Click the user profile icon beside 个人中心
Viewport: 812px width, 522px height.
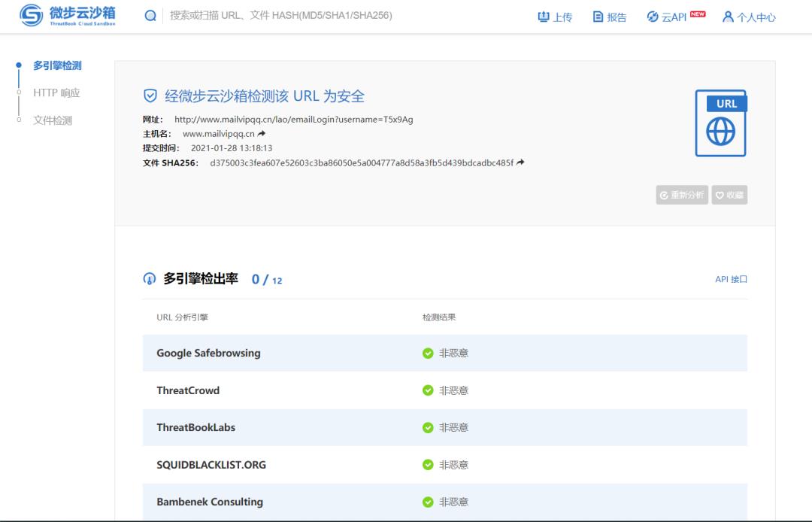[728, 17]
